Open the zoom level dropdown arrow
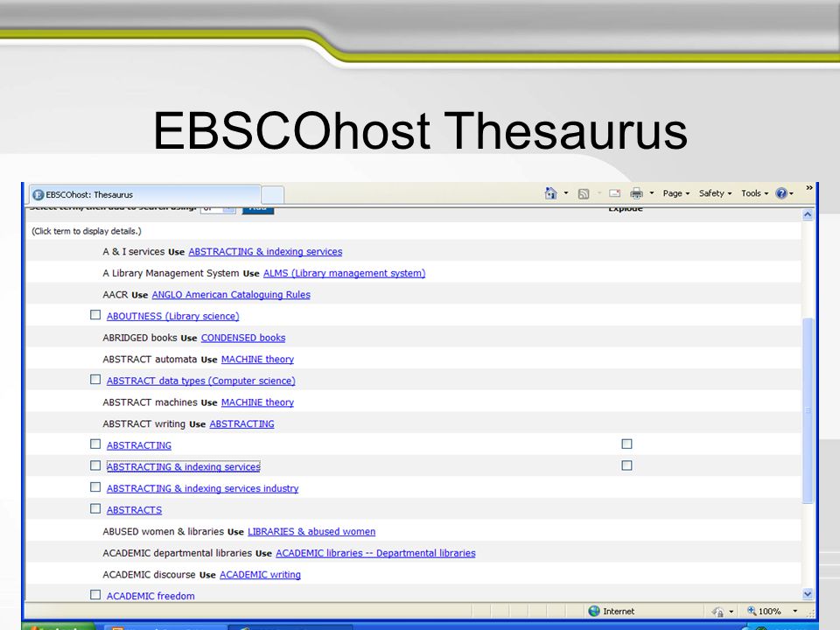The height and width of the screenshot is (630, 840). pyautogui.click(x=795, y=612)
